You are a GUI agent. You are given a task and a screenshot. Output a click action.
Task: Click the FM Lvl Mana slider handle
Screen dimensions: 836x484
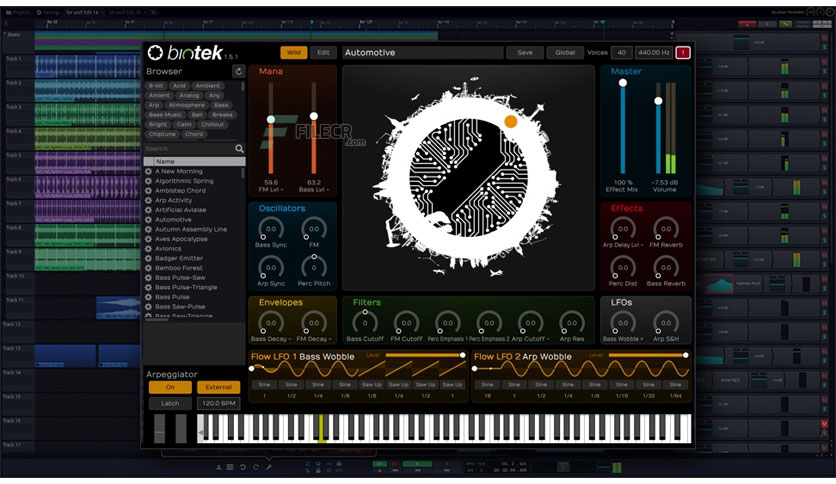271,119
